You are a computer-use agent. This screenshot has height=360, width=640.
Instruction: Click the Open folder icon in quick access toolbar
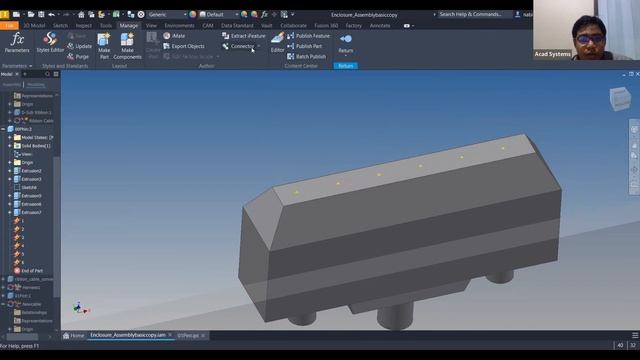tap(31, 15)
